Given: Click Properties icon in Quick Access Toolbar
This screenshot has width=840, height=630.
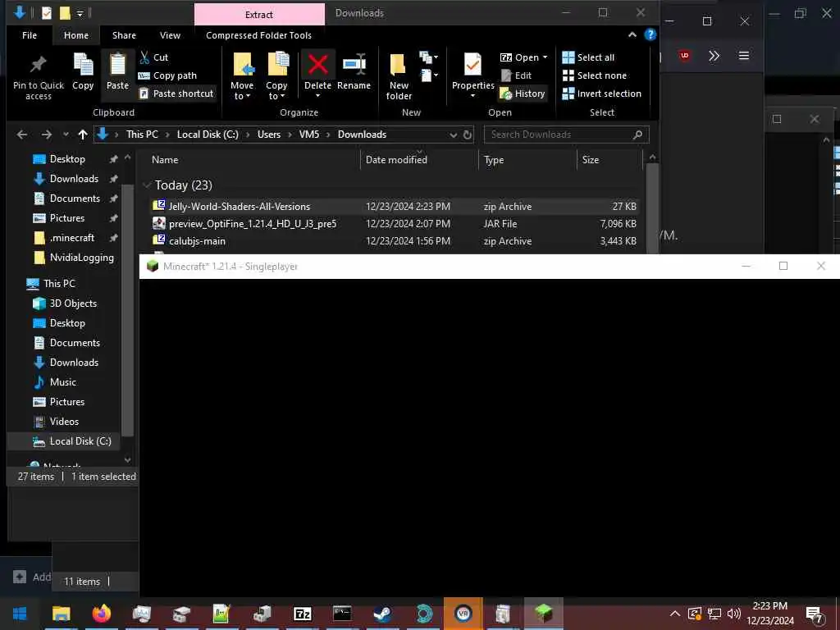Looking at the screenshot, I should click(47, 13).
